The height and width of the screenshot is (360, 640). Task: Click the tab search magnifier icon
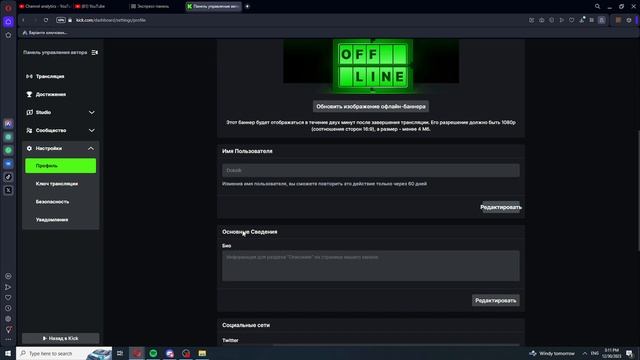[597, 7]
